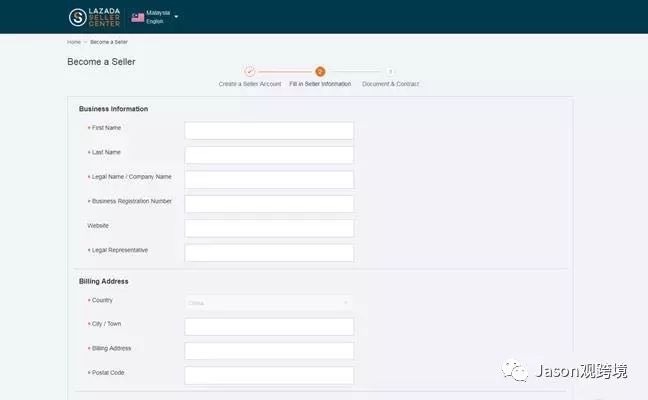Open the country language dropdown arrow
The height and width of the screenshot is (400, 648).
pyautogui.click(x=176, y=17)
